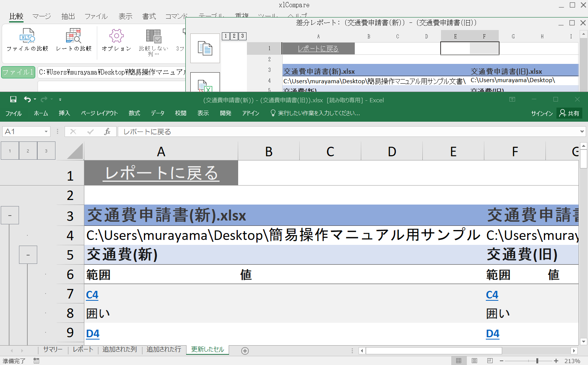Click the Tell me search box
This screenshot has height=365, width=588.
pos(315,113)
